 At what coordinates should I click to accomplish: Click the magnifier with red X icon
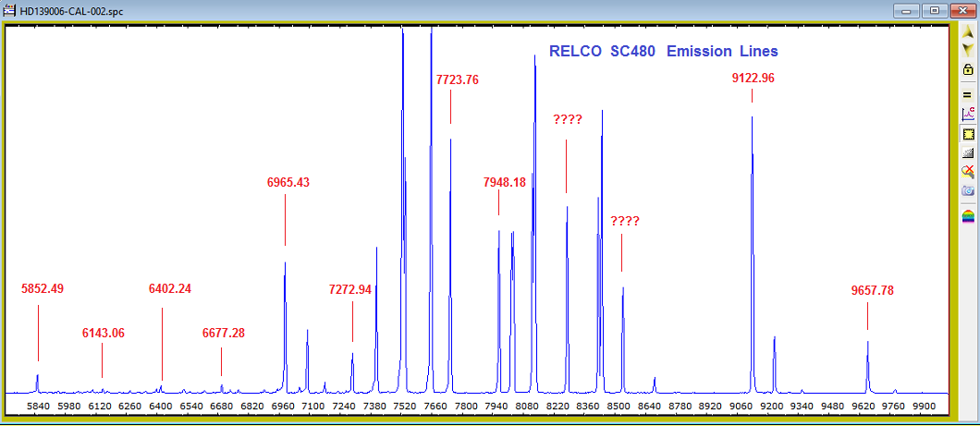click(x=967, y=172)
